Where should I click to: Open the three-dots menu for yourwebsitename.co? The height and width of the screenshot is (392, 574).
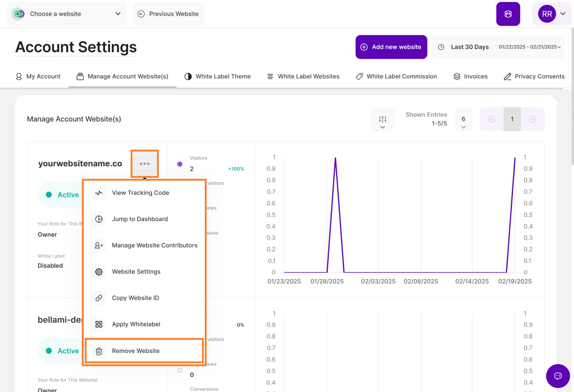144,164
